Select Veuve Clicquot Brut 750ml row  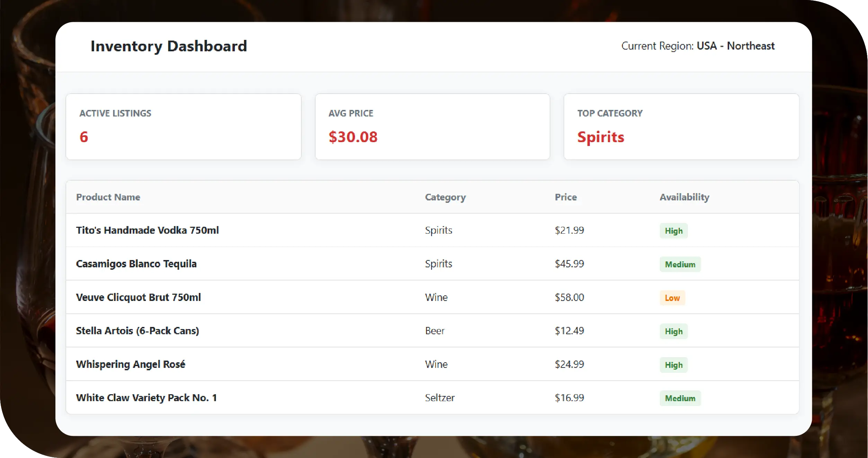click(x=138, y=297)
